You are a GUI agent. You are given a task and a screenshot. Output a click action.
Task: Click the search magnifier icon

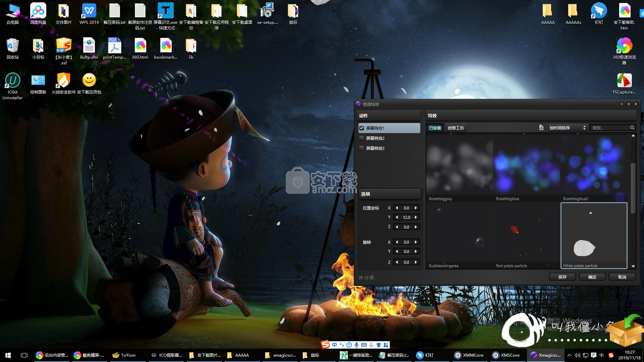coord(632,128)
